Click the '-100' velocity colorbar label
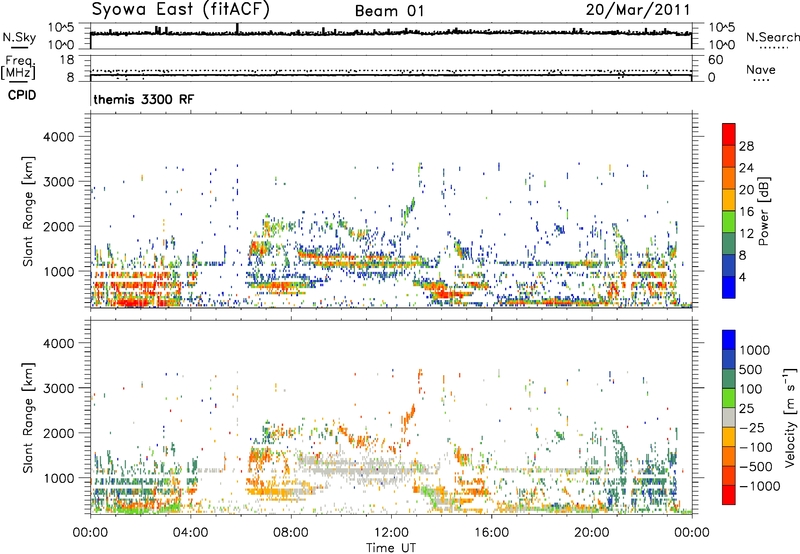This screenshot has width=800, height=554. tap(756, 447)
